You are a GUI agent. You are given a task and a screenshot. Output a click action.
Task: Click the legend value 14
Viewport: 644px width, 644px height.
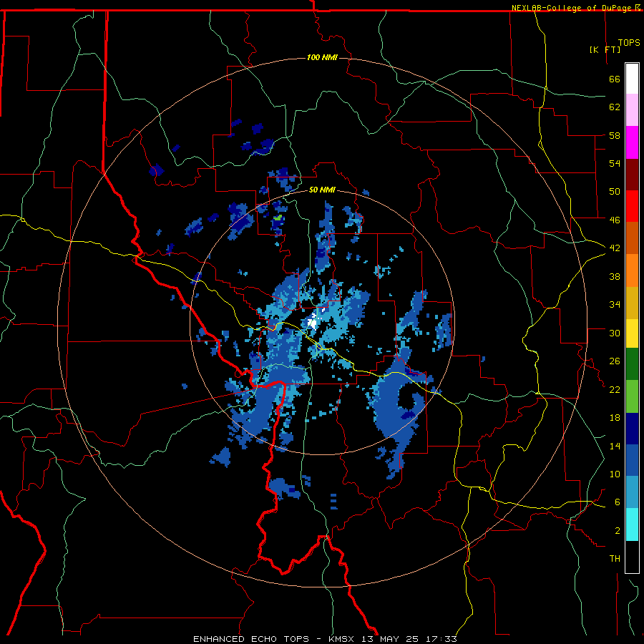[x=615, y=446]
